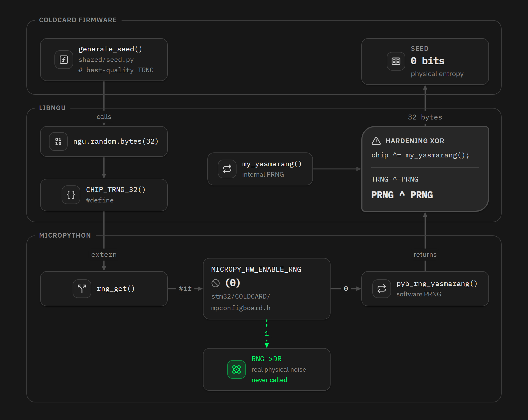Click the 'chip ^= my_yasmarang();' code line
Screen dimensions: 528x420
420,155
